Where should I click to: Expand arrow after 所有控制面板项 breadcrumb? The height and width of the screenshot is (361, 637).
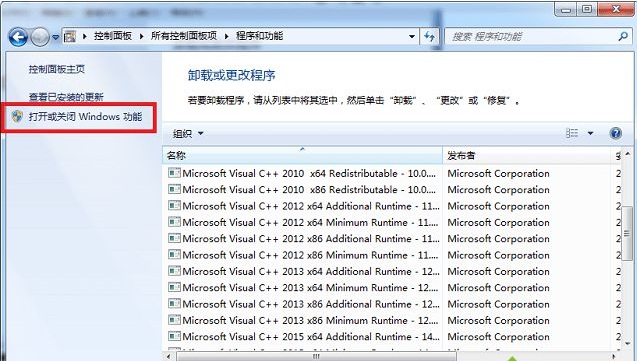[x=226, y=37]
